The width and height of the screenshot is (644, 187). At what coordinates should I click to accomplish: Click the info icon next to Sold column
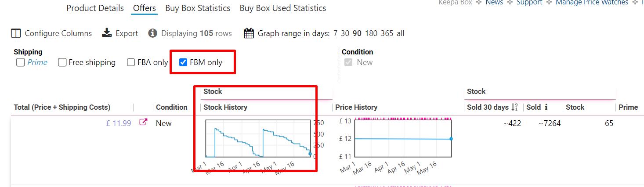tap(546, 107)
